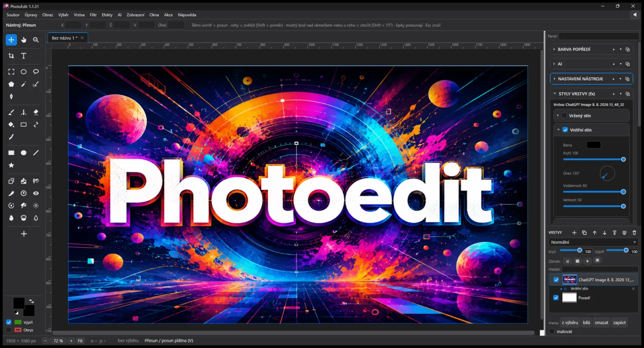
Task: Select the Crop tool
Action: (x=11, y=56)
